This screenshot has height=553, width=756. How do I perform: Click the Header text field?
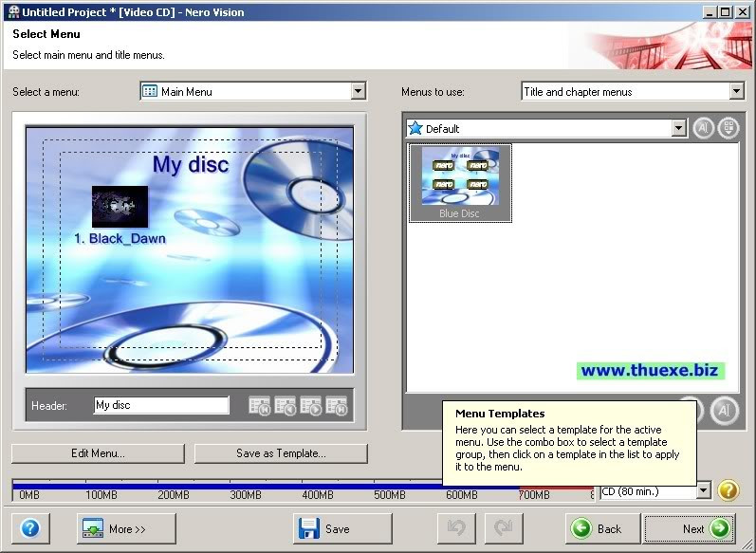(161, 405)
